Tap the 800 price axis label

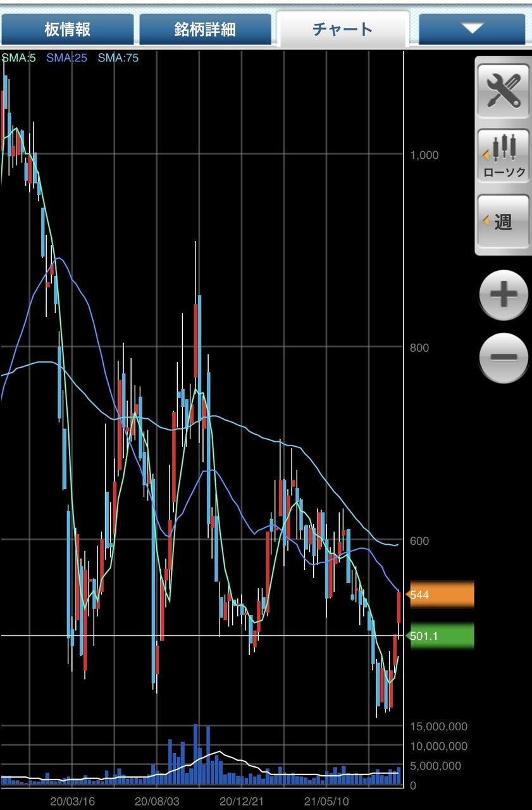click(x=419, y=347)
